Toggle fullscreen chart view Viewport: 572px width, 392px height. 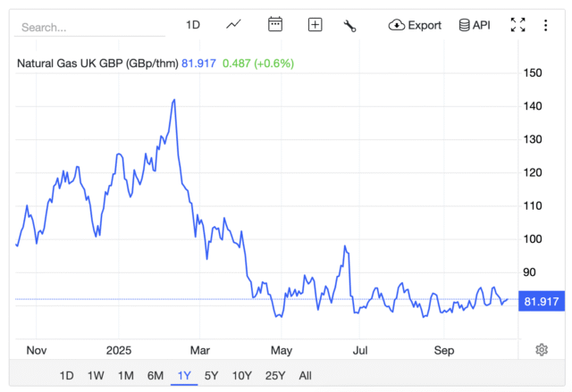click(x=517, y=25)
